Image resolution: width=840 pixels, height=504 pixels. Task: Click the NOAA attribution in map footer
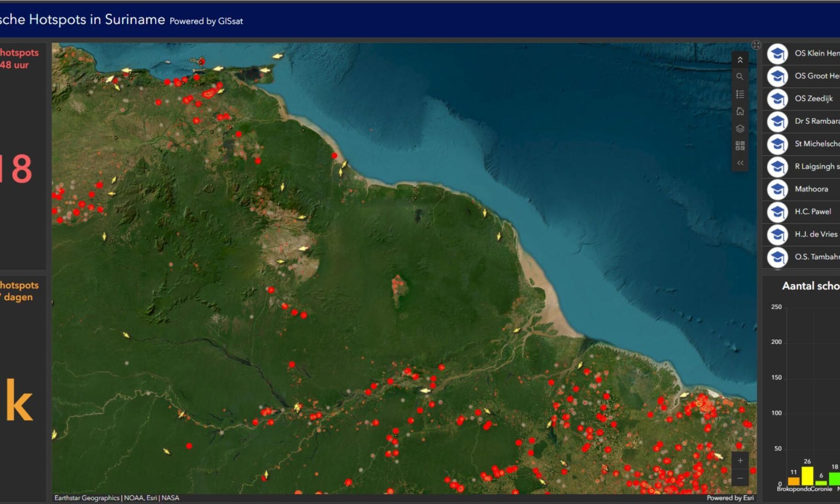tap(132, 498)
